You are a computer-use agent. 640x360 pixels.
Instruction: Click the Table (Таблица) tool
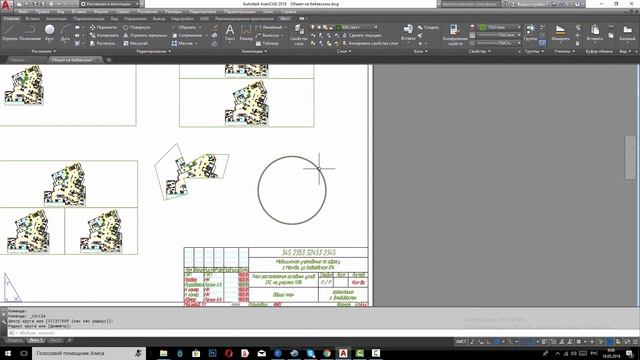267,43
